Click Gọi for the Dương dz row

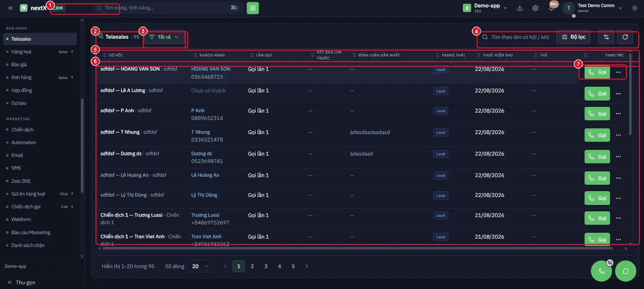click(597, 157)
